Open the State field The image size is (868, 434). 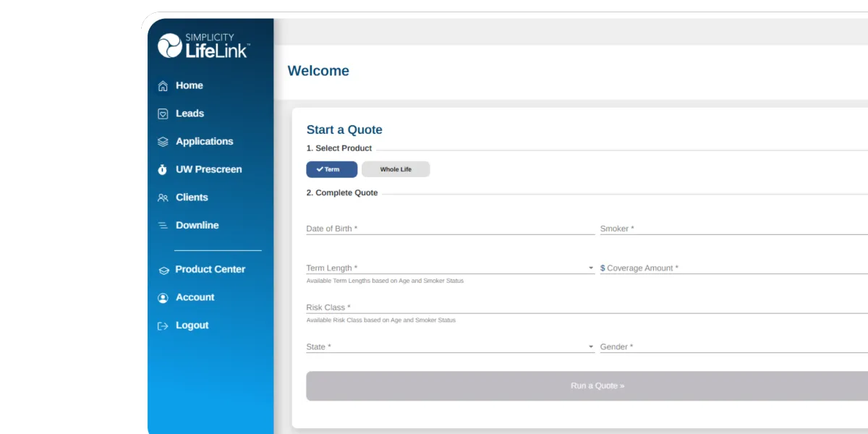450,346
